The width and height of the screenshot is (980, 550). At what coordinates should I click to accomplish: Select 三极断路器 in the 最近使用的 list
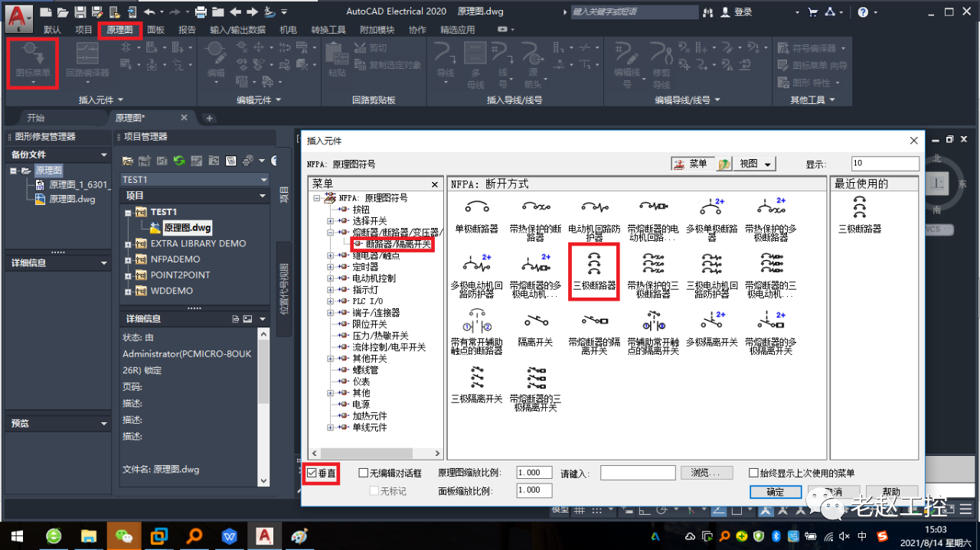click(x=860, y=214)
